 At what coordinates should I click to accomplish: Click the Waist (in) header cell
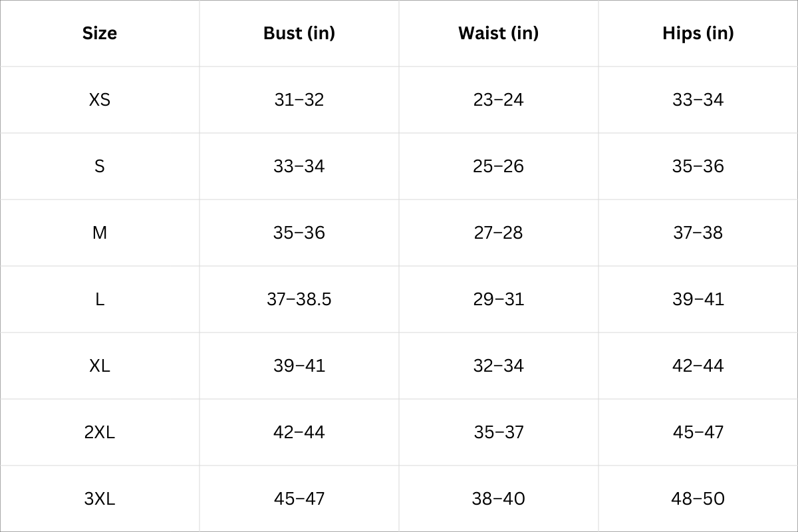point(499,33)
